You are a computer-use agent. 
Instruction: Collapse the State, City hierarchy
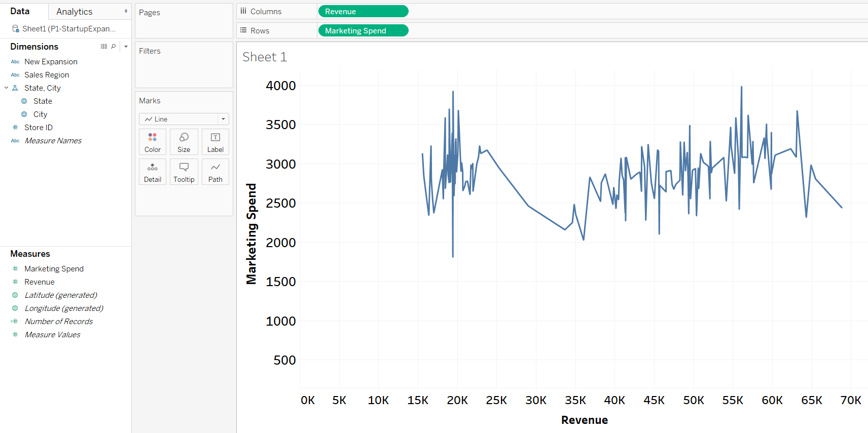pos(6,88)
